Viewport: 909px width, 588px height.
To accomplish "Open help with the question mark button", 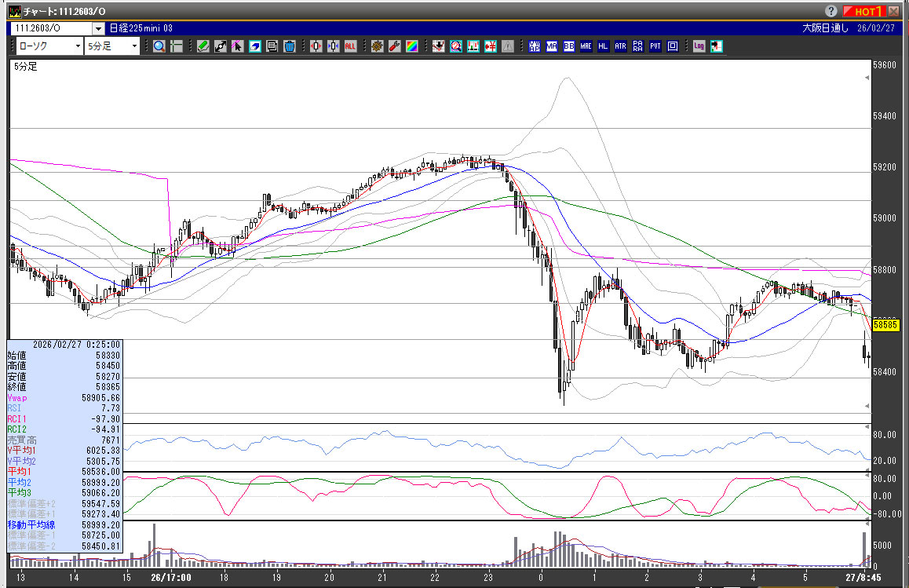I will pos(831,11).
